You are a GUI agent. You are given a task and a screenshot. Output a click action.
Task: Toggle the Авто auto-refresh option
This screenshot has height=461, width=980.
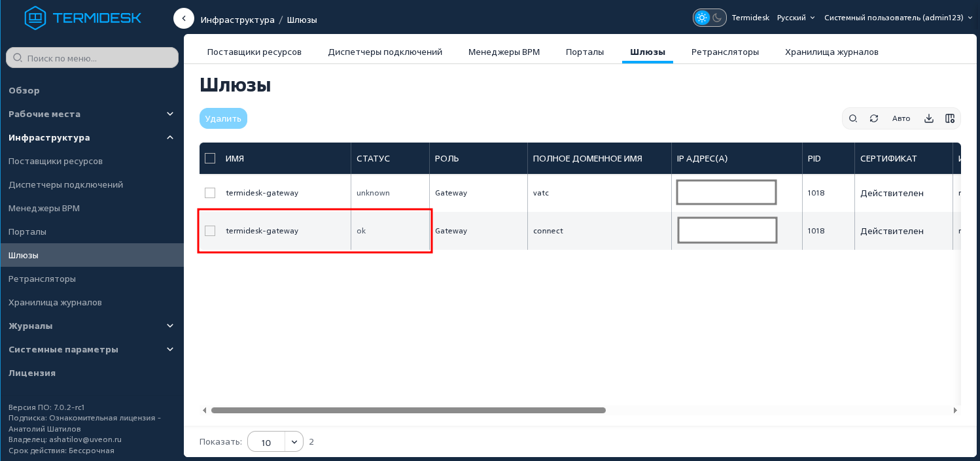pos(901,118)
